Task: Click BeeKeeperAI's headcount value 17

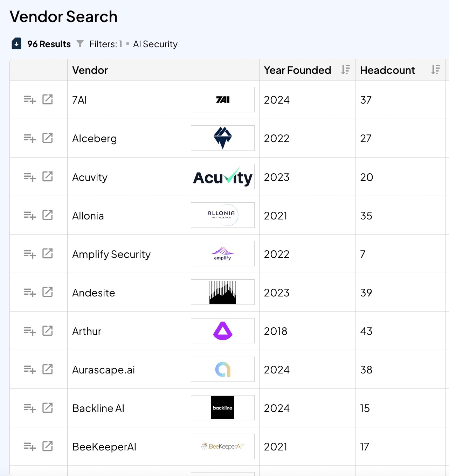Action: click(365, 447)
